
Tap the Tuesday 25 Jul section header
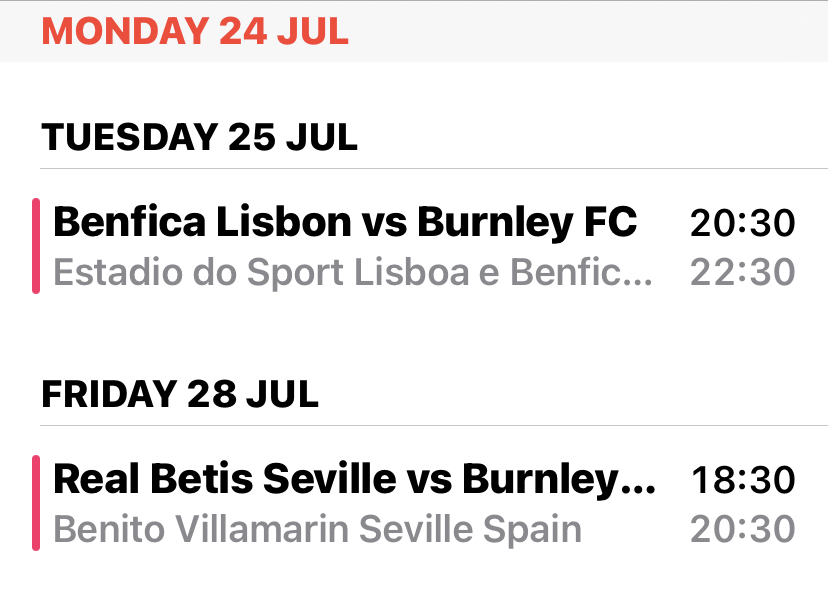point(199,137)
